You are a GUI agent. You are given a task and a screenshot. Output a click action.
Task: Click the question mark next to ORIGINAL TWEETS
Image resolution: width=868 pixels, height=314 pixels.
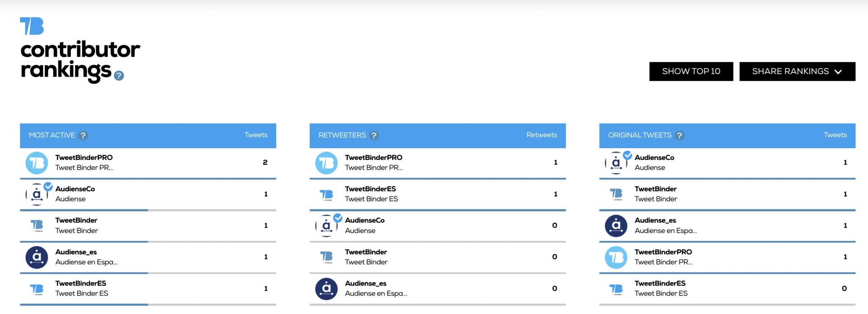pos(680,135)
